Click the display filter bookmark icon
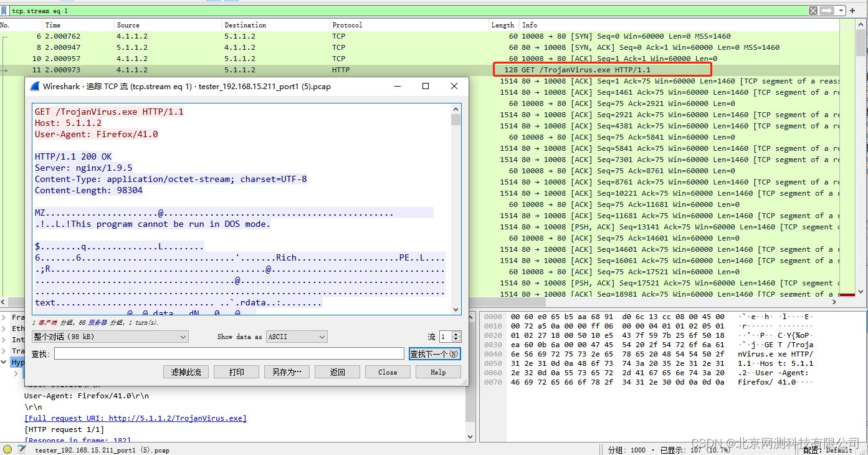 (x=5, y=11)
